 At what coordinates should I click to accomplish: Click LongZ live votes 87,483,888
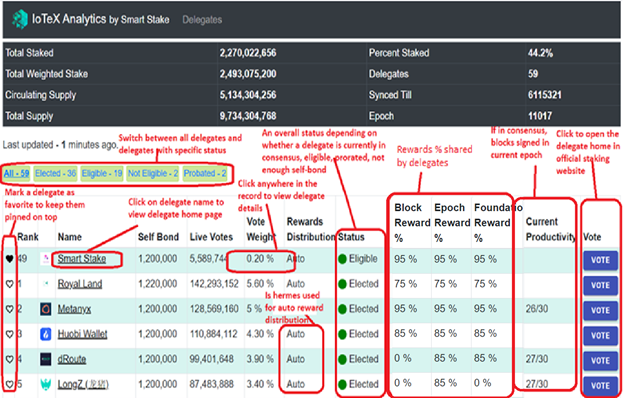pyautogui.click(x=212, y=384)
